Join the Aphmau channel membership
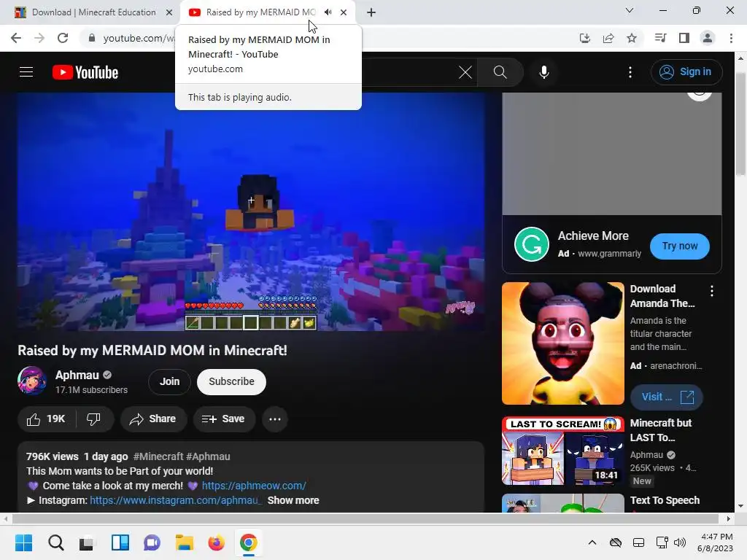 click(x=169, y=381)
